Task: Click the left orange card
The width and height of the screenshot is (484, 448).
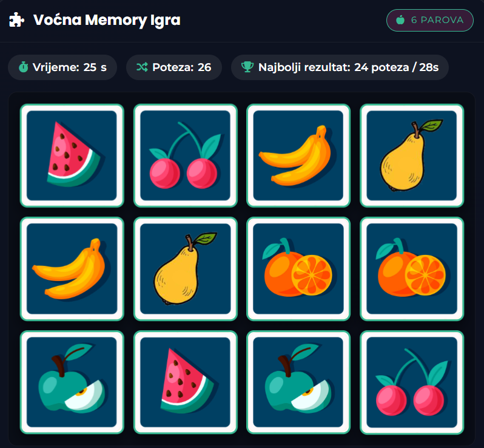Action: point(298,269)
